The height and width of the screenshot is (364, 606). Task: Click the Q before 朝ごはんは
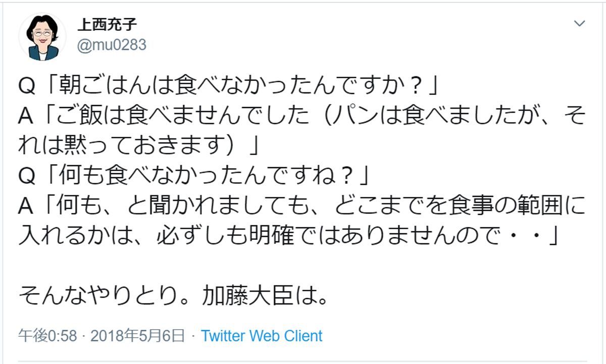pyautogui.click(x=27, y=87)
